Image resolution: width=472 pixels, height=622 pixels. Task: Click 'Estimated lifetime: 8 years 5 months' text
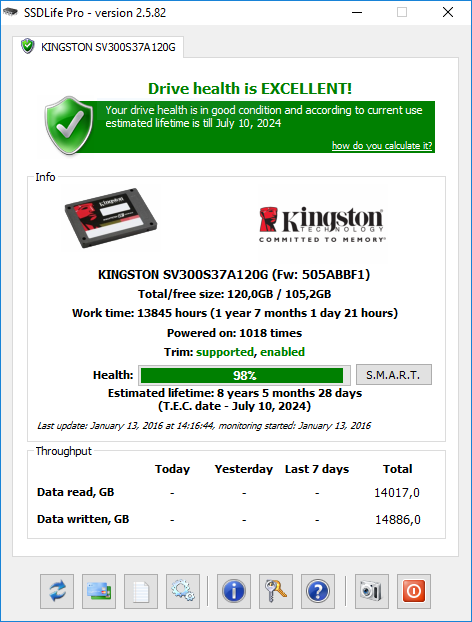click(x=235, y=393)
